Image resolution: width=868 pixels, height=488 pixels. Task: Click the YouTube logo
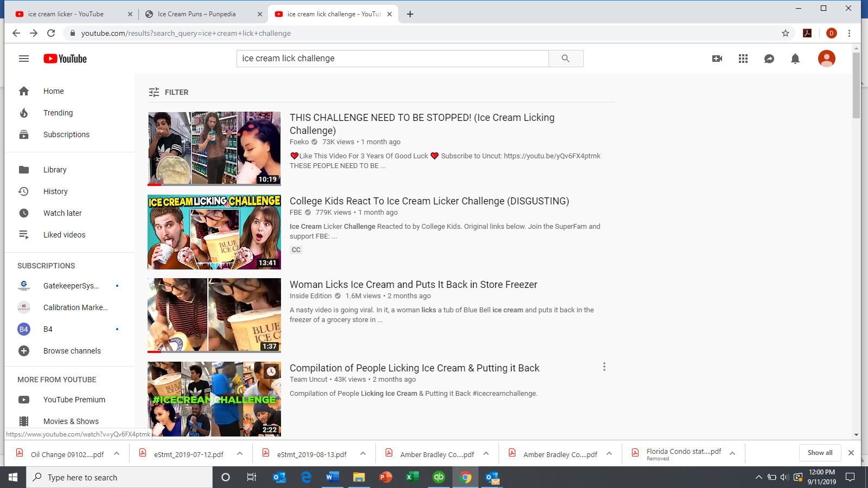click(x=65, y=59)
